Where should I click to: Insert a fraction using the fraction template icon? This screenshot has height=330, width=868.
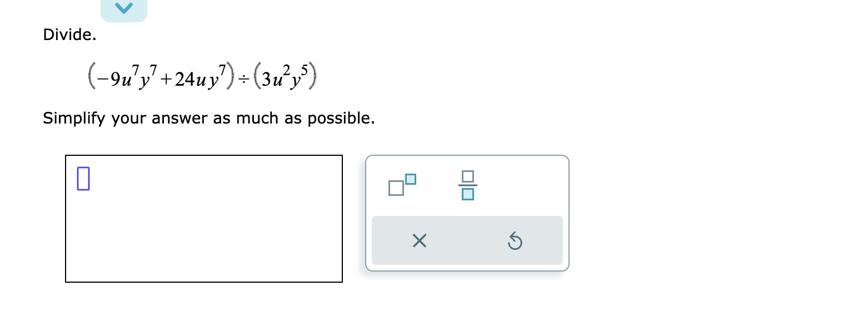tap(468, 185)
